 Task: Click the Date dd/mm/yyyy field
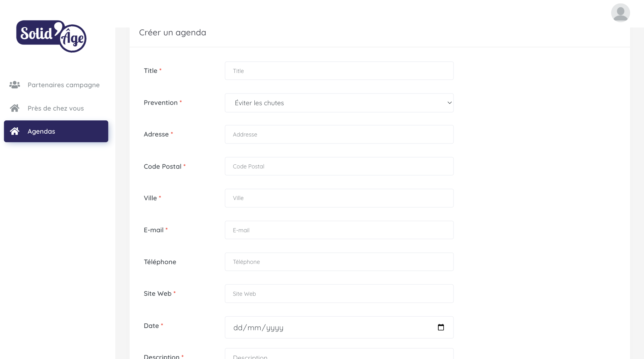pos(329,327)
